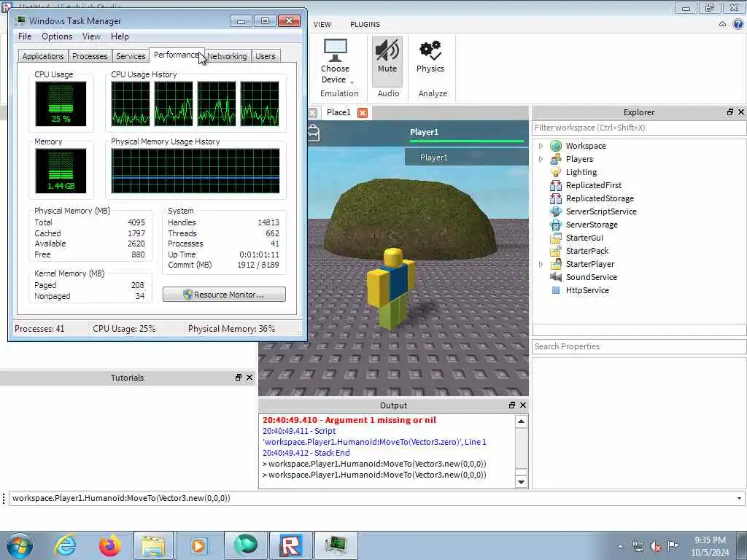Undock the Tutorials panel

pyautogui.click(x=239, y=378)
